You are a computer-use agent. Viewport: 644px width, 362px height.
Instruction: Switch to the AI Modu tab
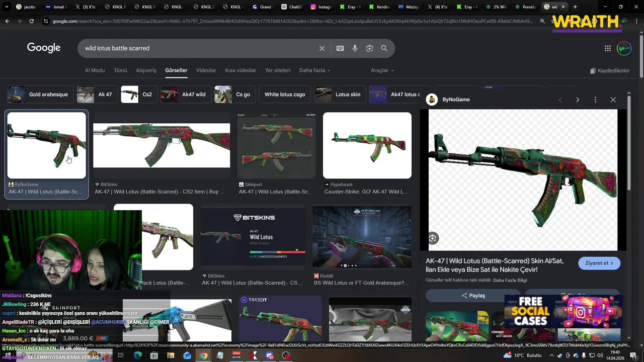tap(95, 70)
